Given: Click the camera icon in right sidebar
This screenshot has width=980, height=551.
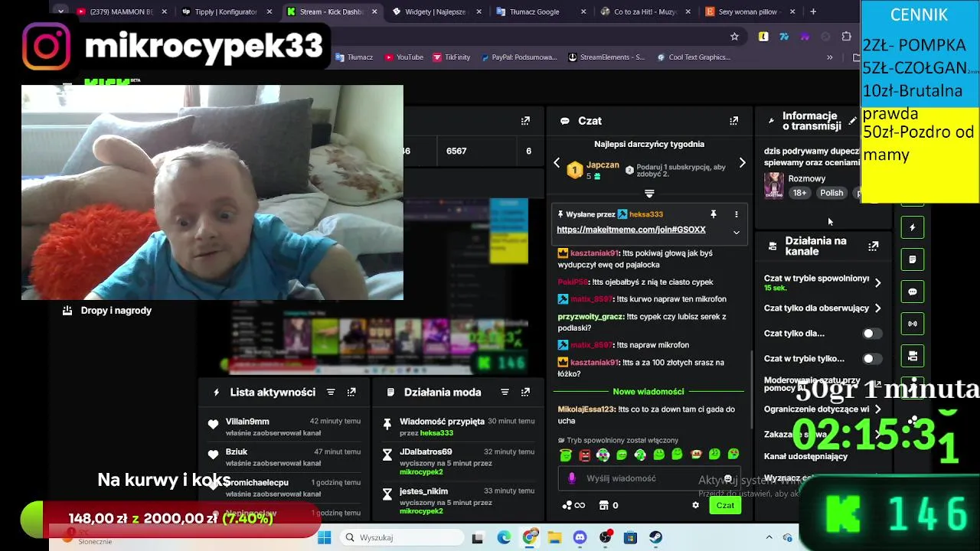Looking at the screenshot, I should pos(912,356).
